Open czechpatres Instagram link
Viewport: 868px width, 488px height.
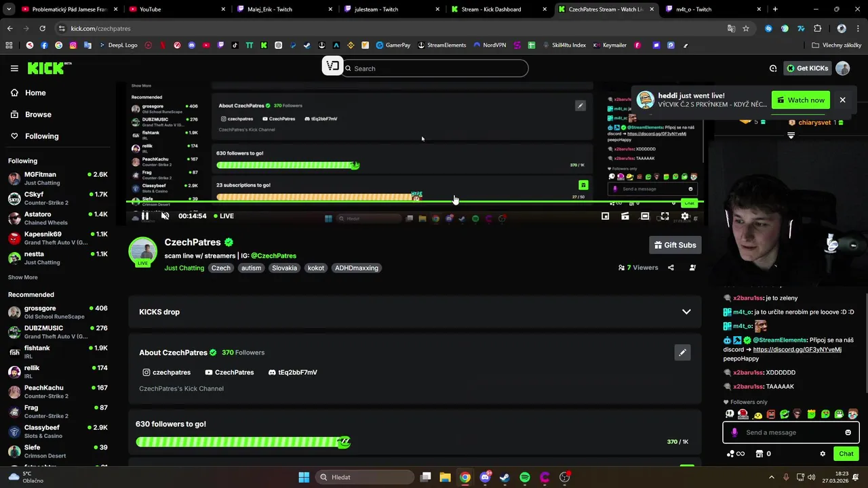coord(167,372)
